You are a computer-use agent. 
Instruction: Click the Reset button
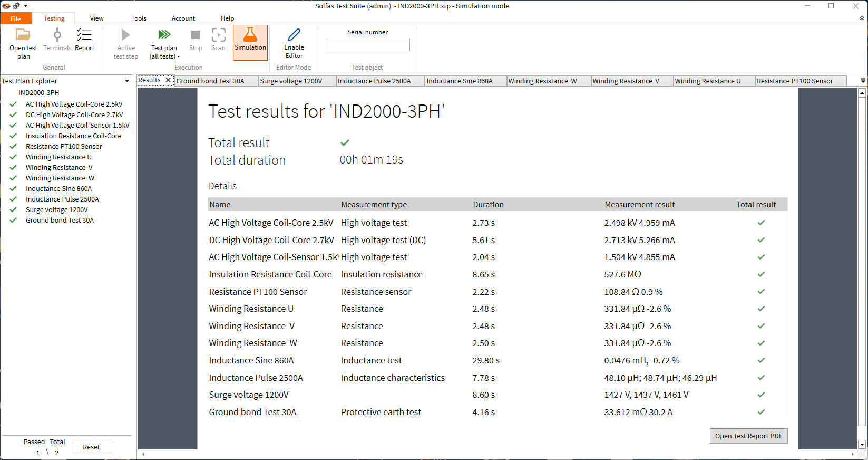click(x=91, y=447)
